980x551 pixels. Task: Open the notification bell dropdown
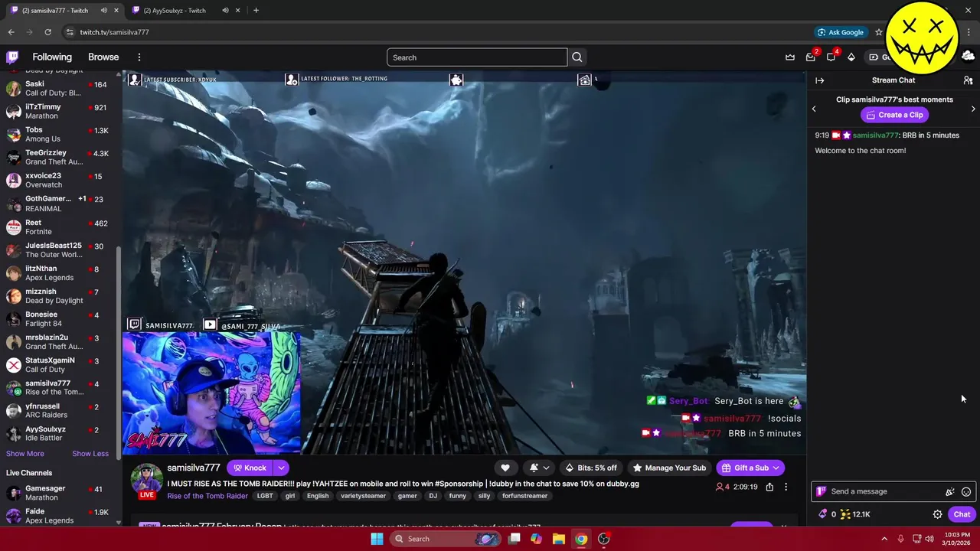pyautogui.click(x=539, y=468)
